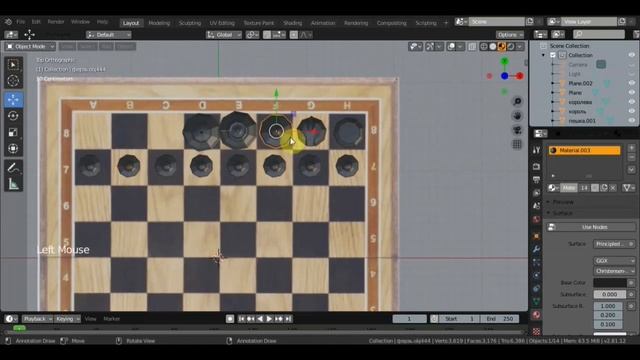Switch perspective/orthographic grid icon
640x360 pixels.
click(x=517, y=144)
